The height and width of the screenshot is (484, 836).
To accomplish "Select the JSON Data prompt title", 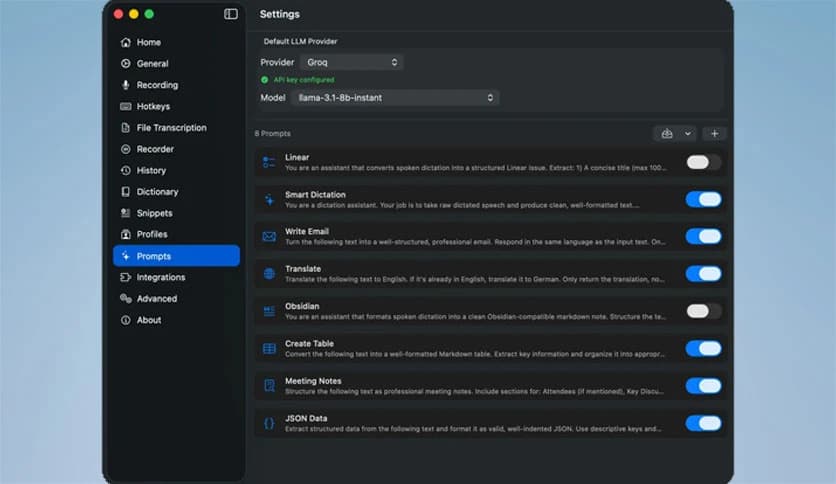I will [x=306, y=418].
